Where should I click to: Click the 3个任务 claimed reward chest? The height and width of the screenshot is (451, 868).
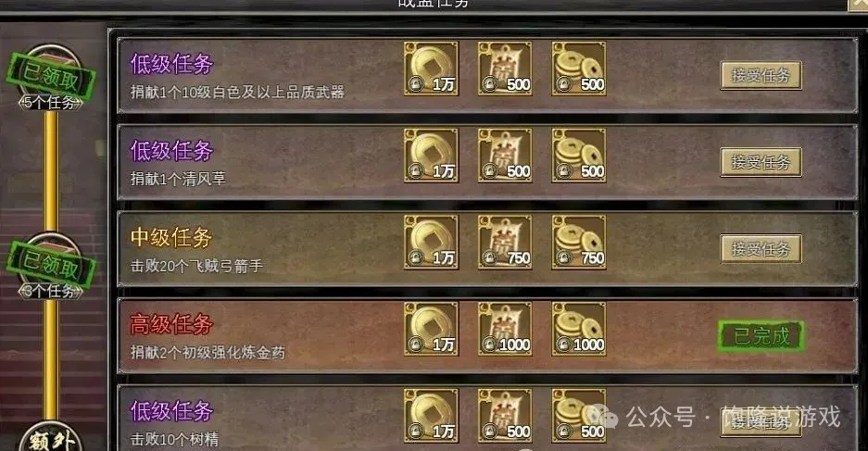pos(51,266)
